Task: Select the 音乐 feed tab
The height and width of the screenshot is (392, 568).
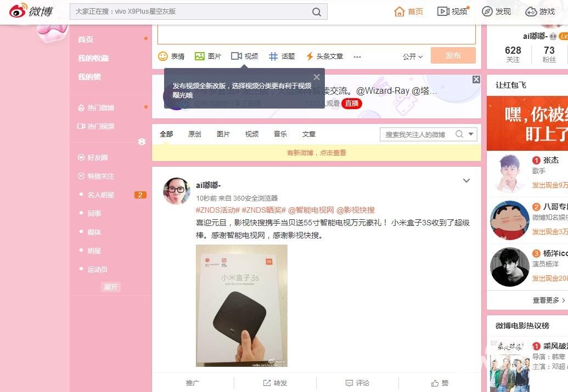Action: [280, 134]
